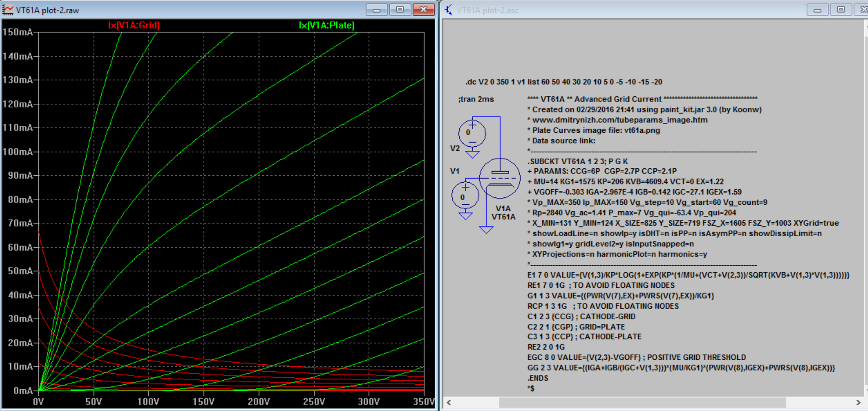Select the V2 voltage source symbol
The width and height of the screenshot is (868, 411).
472,133
